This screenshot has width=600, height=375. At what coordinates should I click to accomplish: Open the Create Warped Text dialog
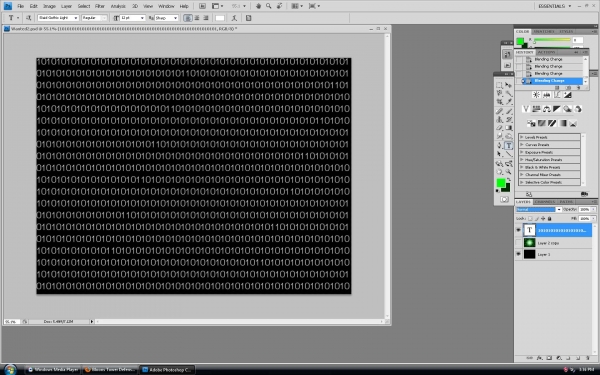point(234,18)
